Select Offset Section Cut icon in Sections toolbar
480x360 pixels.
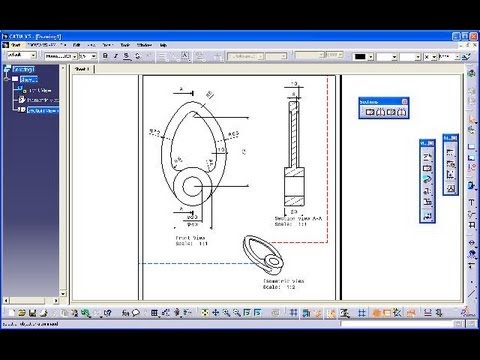pyautogui.click(x=391, y=112)
